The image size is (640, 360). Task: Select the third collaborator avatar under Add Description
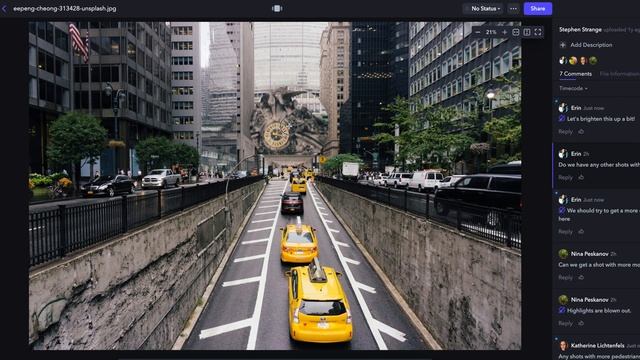point(583,61)
